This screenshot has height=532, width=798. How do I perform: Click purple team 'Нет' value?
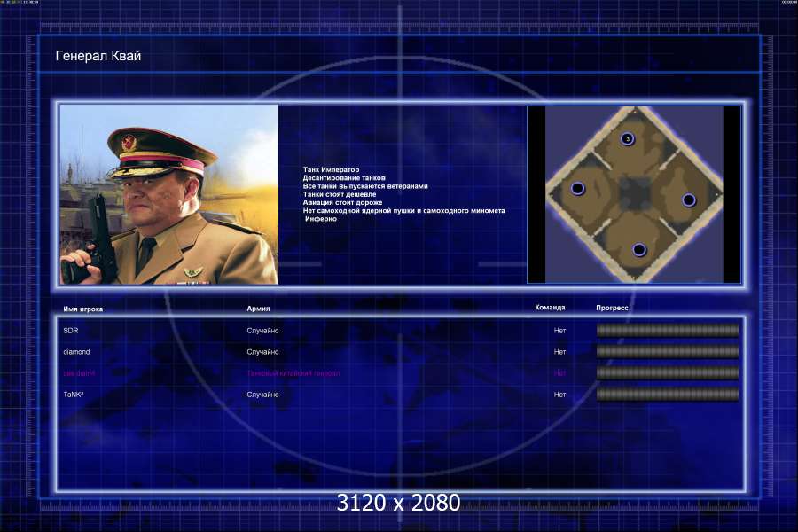tap(559, 373)
